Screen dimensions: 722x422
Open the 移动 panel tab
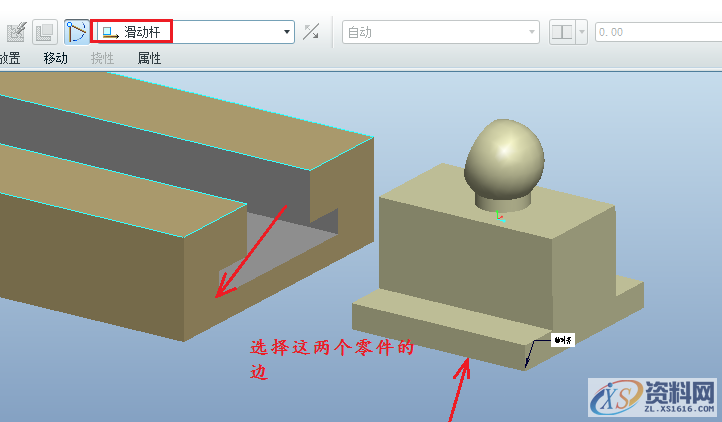pos(56,59)
